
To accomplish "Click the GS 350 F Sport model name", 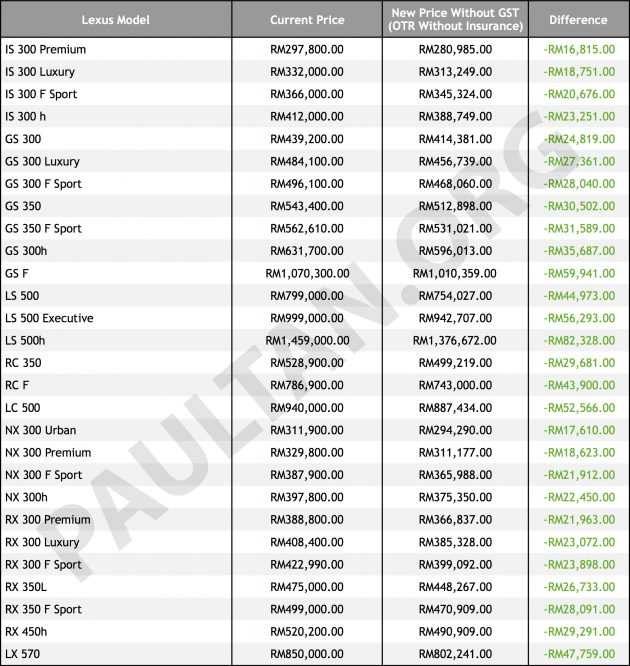I will coord(43,229).
